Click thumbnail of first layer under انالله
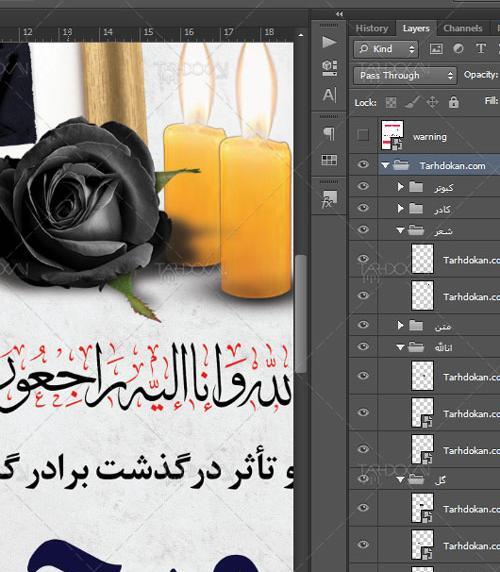 (422, 376)
